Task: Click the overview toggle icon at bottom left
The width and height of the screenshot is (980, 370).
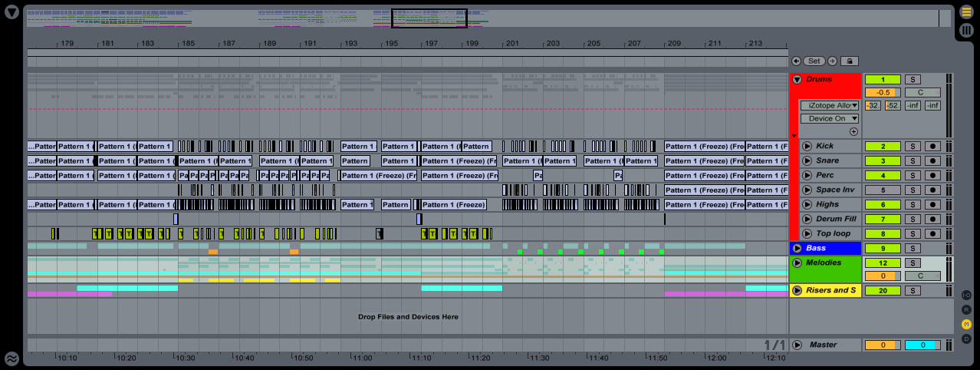Action: pyautogui.click(x=12, y=358)
